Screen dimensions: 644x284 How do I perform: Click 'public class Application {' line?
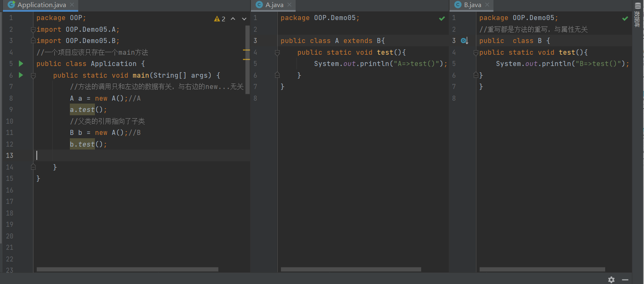pyautogui.click(x=91, y=64)
